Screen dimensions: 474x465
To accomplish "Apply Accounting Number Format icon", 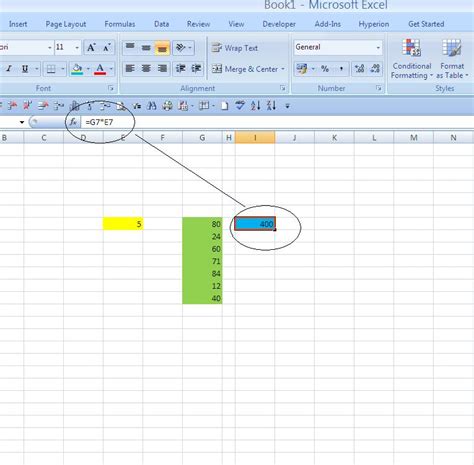I will coord(302,69).
